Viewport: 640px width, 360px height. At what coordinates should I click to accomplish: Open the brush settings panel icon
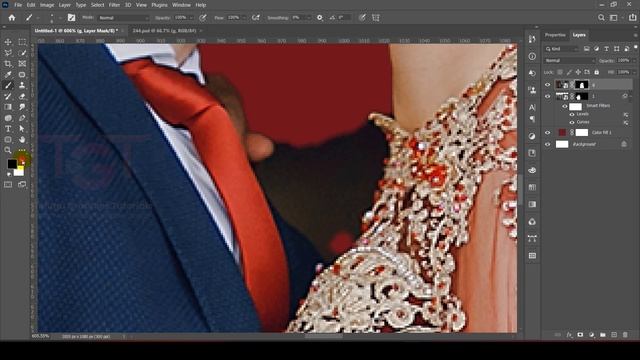[71, 18]
